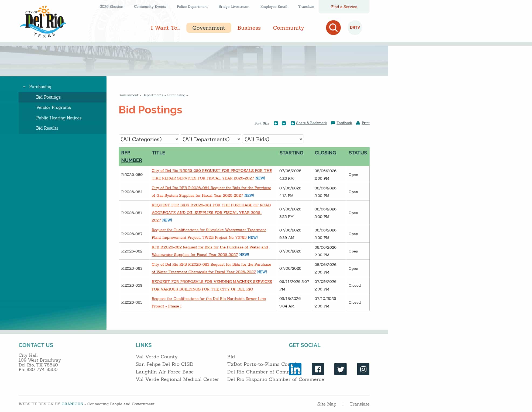Screen dimensions: 532x412
Task: Click the Feedback link text
Action: click(x=344, y=123)
